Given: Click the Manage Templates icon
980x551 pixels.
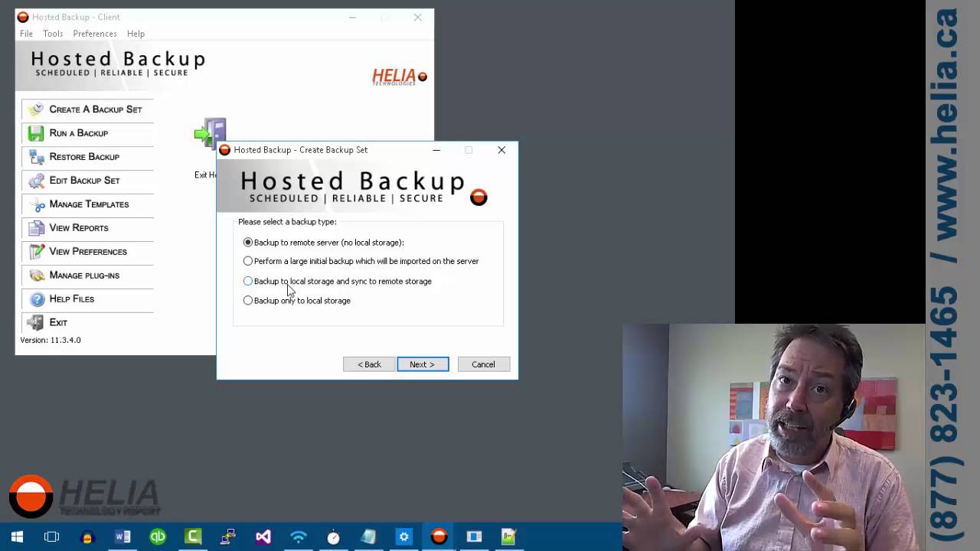Looking at the screenshot, I should pyautogui.click(x=36, y=204).
